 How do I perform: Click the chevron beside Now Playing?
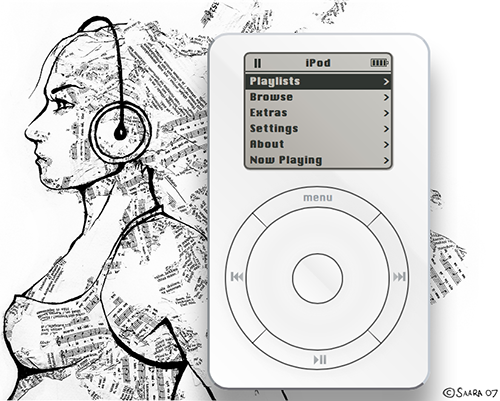pos(386,160)
